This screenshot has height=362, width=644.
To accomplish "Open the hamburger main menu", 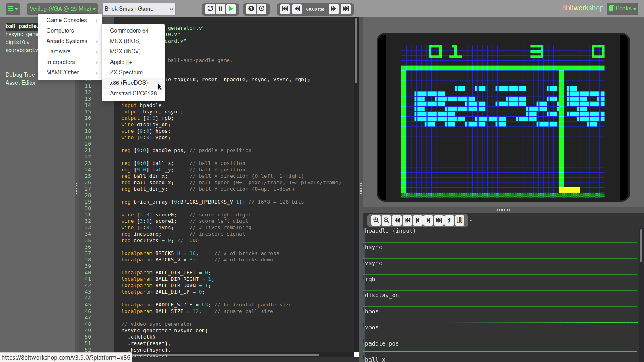I will (12, 9).
